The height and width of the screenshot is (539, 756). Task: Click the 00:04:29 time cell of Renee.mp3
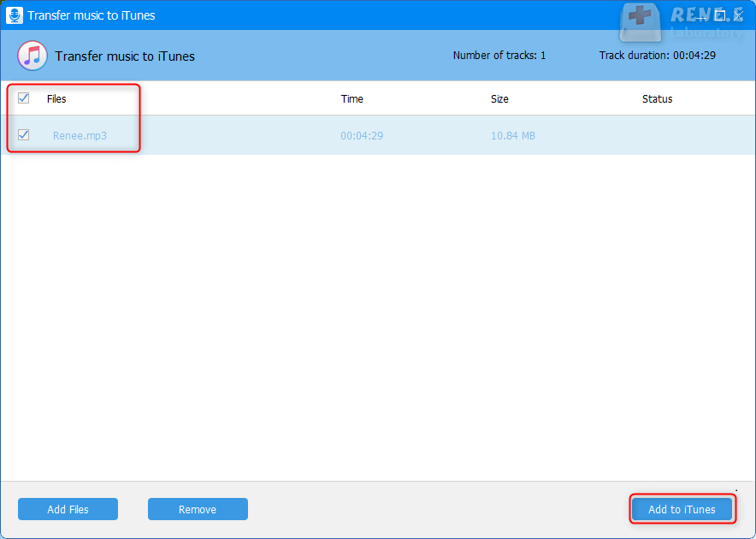[x=362, y=135]
